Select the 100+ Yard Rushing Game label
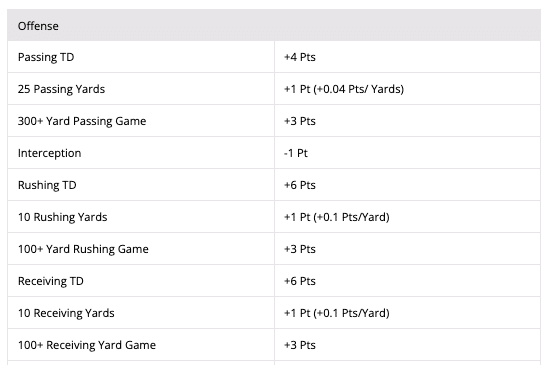This screenshot has width=548, height=365. [83, 249]
